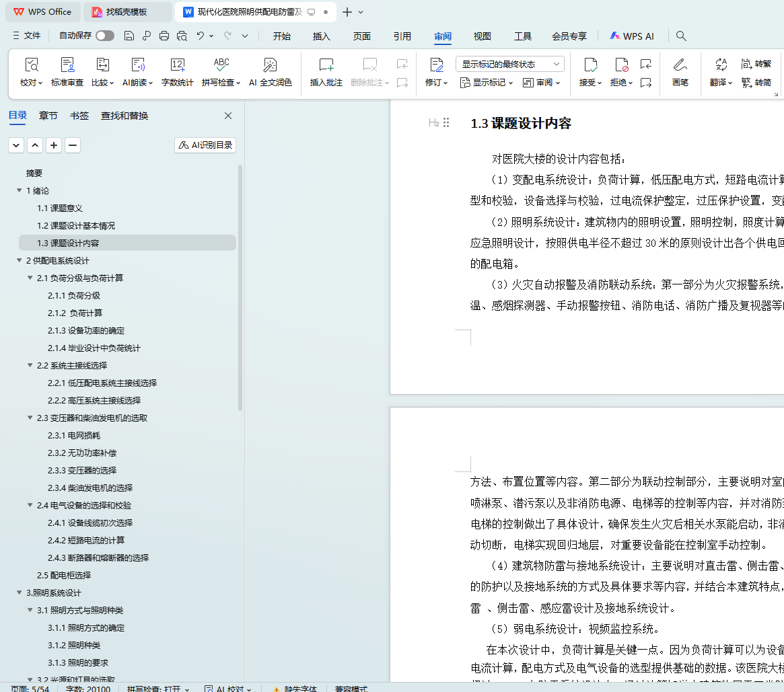
Task: Switch to Bookmarks (书签) sidebar tab
Action: (79, 116)
